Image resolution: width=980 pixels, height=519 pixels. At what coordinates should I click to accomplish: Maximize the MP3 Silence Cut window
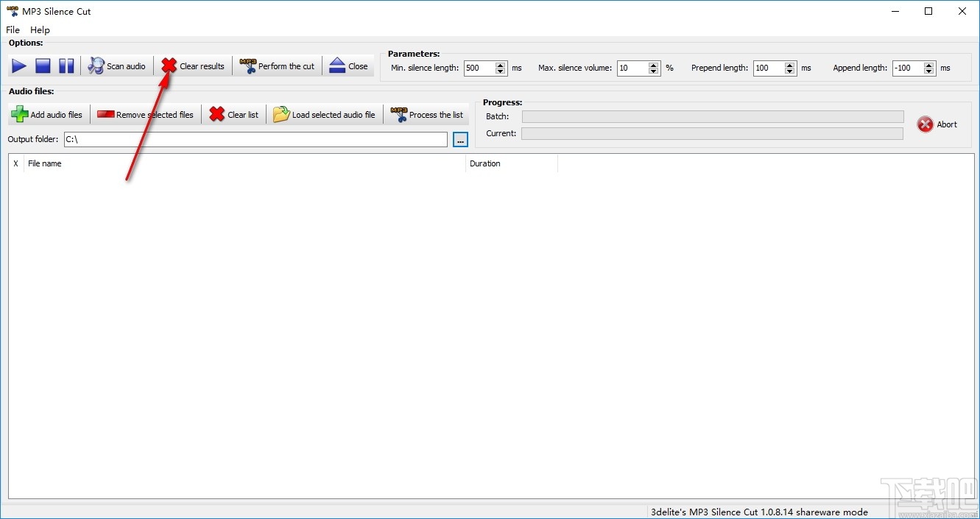point(928,11)
